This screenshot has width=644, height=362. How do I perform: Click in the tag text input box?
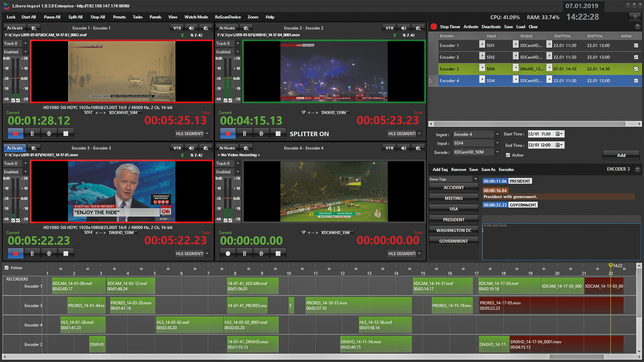[x=561, y=242]
